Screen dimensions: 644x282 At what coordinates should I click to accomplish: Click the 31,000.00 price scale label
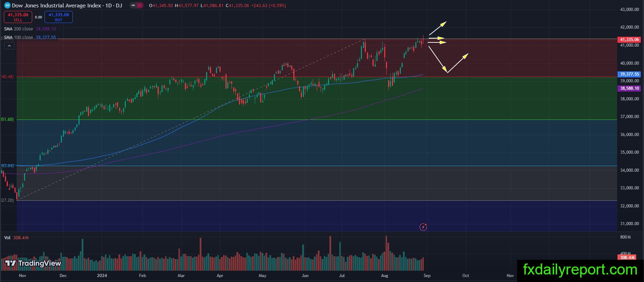(630, 224)
